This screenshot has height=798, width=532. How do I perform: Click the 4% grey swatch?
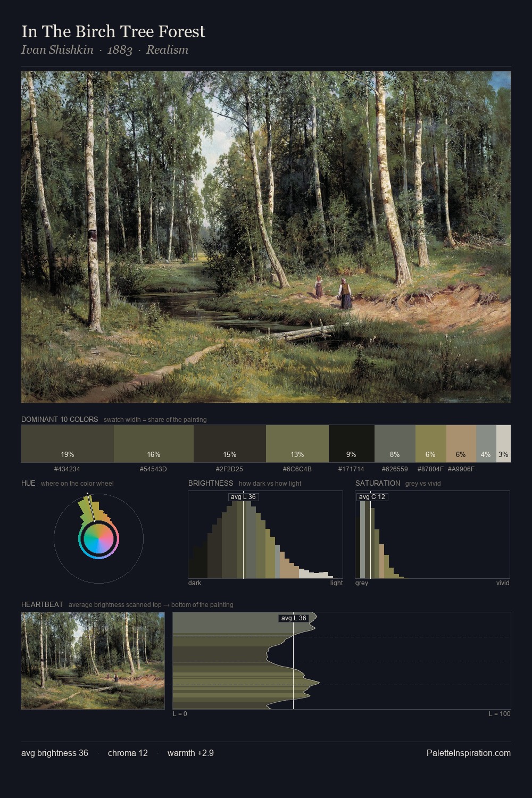pos(486,444)
